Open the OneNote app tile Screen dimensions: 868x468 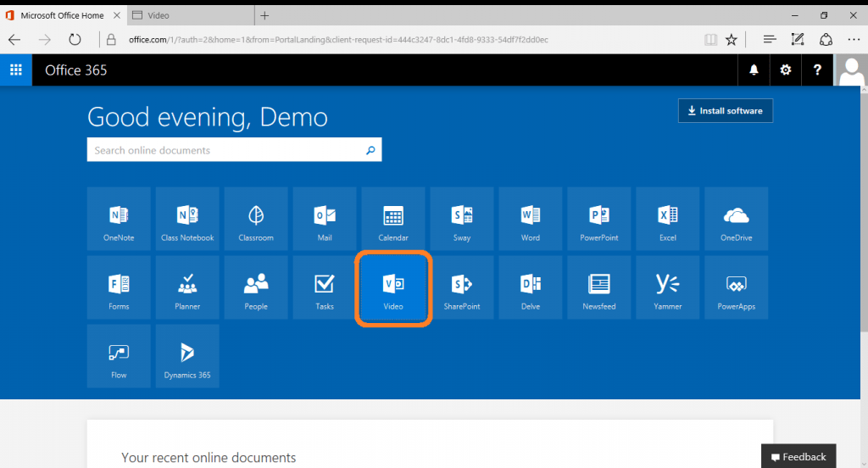click(119, 219)
